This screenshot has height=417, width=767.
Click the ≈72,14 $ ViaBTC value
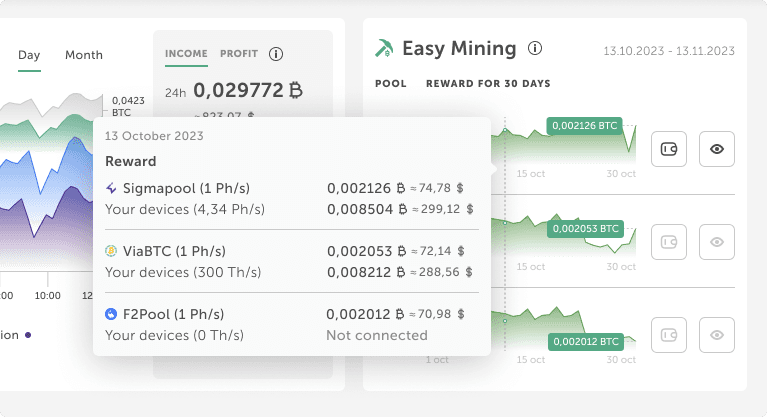coord(437,251)
